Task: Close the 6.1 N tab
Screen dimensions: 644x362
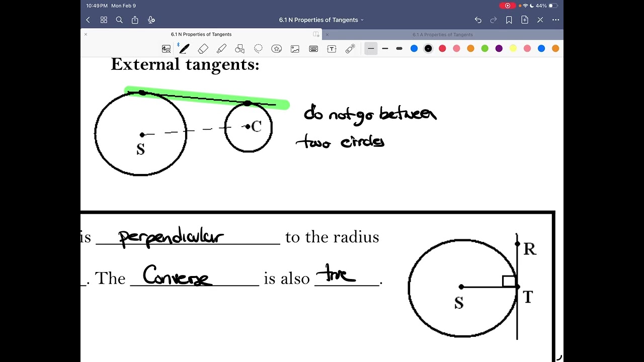Action: [86, 35]
